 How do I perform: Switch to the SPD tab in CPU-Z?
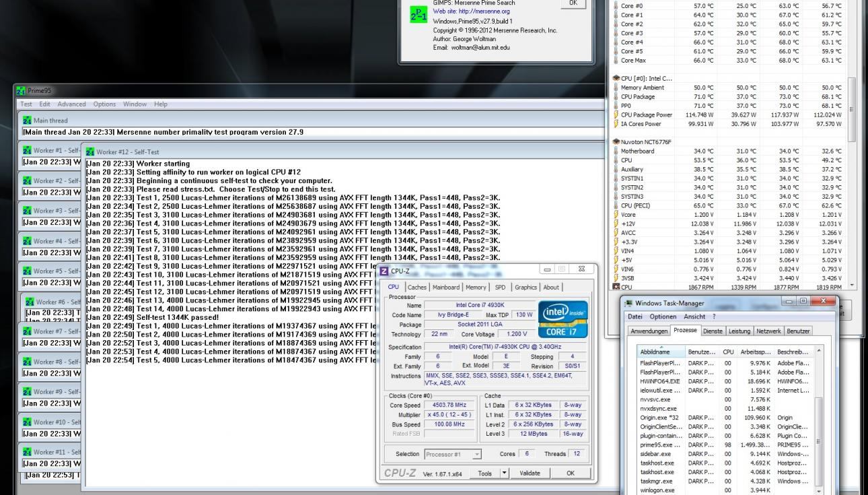500,288
